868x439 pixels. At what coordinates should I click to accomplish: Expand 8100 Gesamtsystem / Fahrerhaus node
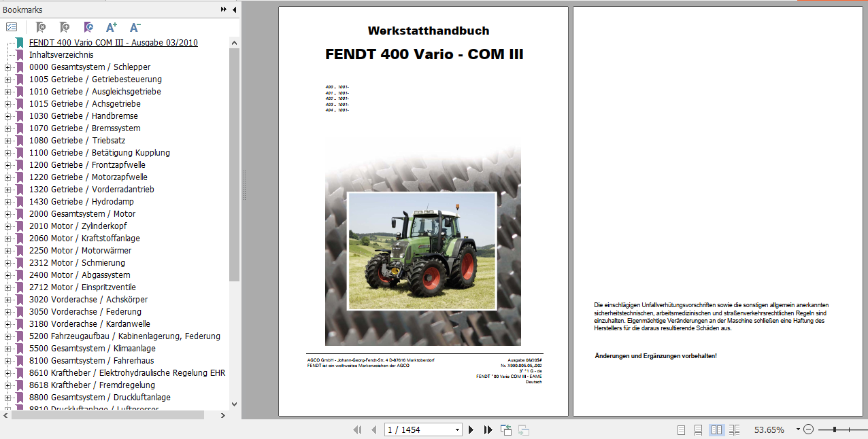[8, 361]
